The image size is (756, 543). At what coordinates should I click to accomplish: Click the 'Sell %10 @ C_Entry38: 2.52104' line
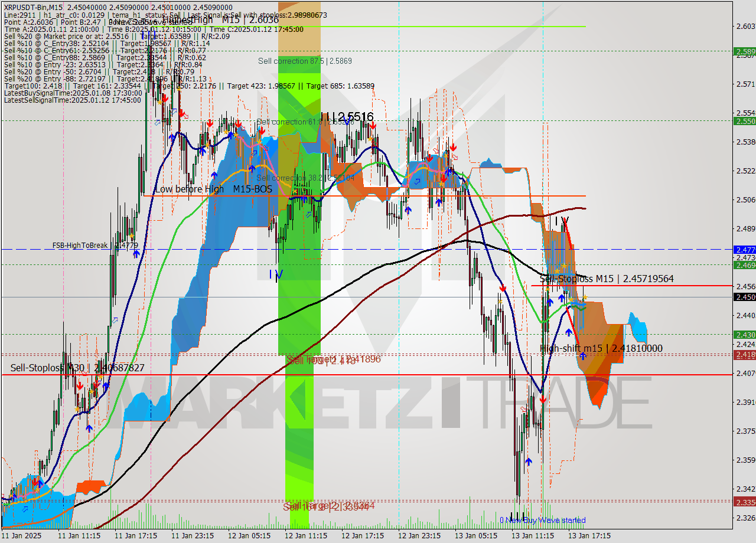click(x=106, y=43)
